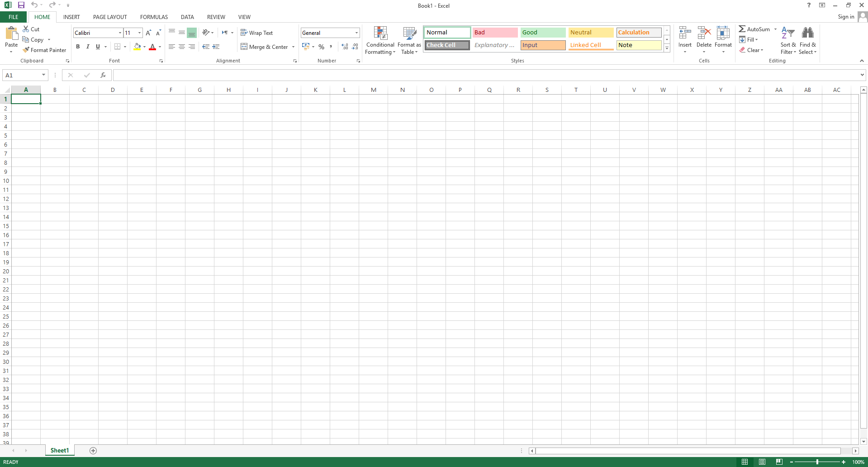This screenshot has height=467, width=868.
Task: Click the Name Box showing A1
Action: (x=22, y=75)
